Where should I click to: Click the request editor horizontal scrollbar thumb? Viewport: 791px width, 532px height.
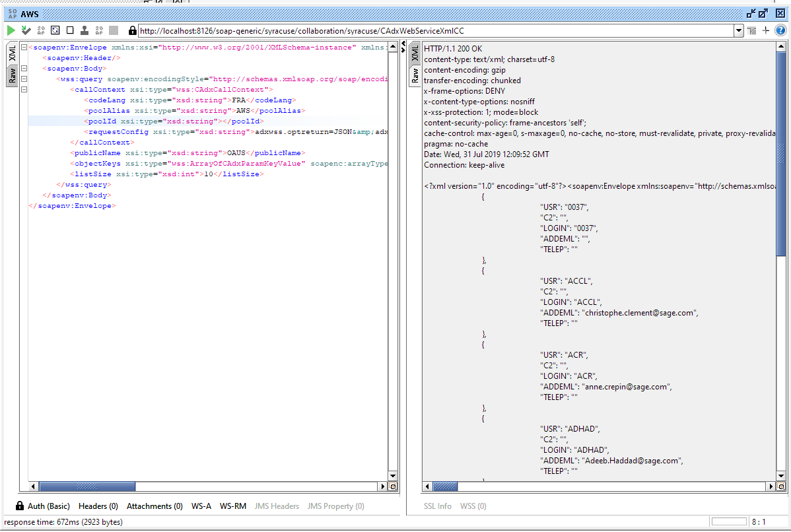[x=87, y=486]
